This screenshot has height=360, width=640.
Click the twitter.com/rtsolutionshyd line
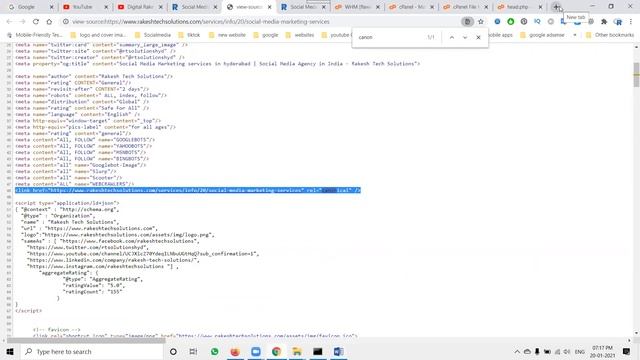pos(88,247)
